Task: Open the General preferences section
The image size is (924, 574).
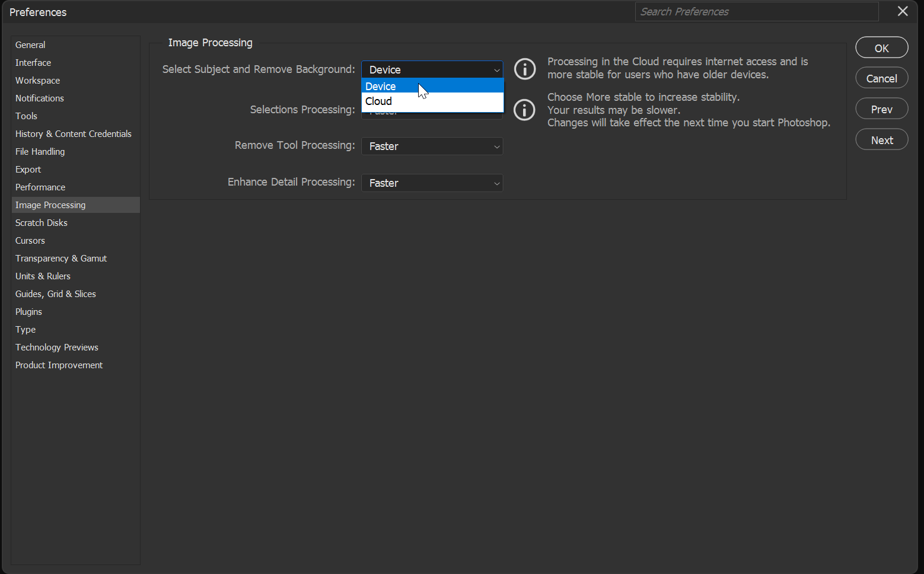Action: (30, 44)
